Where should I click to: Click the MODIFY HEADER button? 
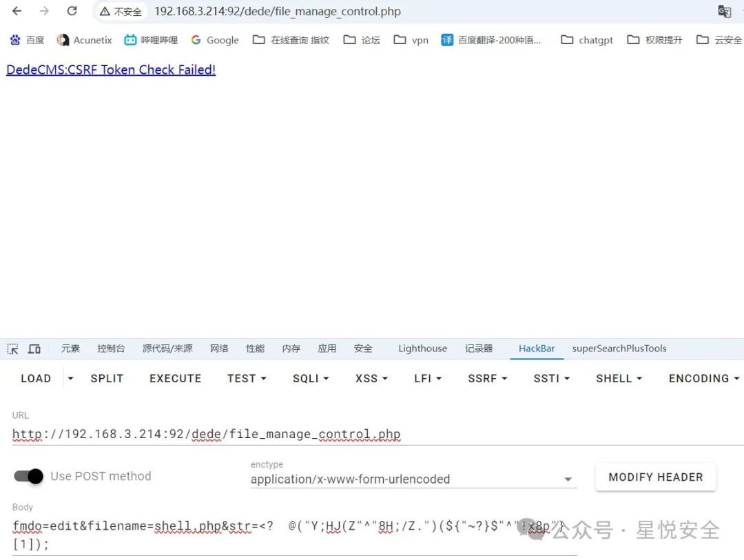(656, 477)
